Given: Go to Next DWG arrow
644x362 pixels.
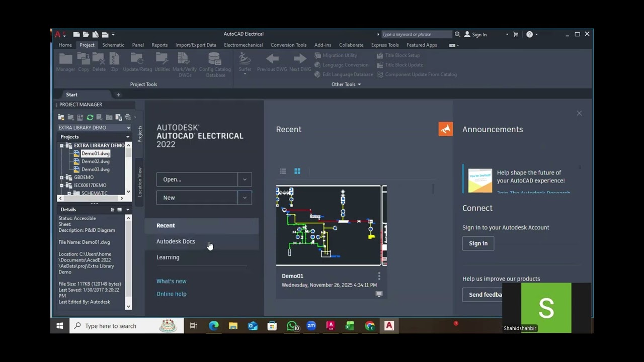Looking at the screenshot, I should pyautogui.click(x=300, y=62).
